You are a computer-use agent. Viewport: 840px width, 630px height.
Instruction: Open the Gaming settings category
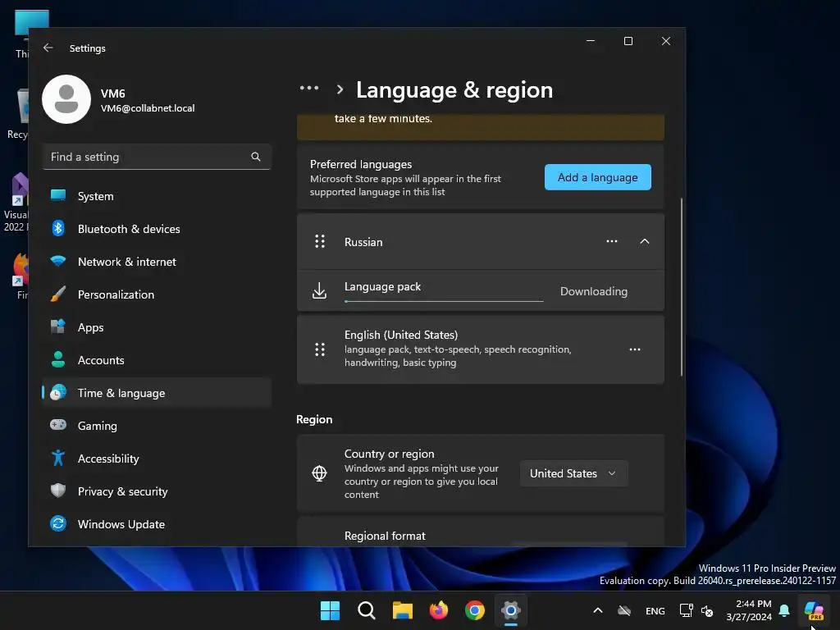(x=157, y=426)
